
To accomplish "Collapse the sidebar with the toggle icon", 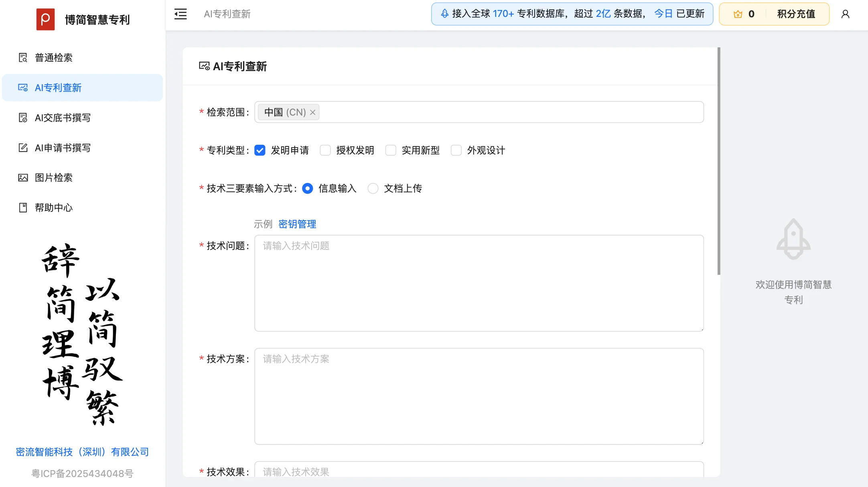I will pyautogui.click(x=180, y=14).
